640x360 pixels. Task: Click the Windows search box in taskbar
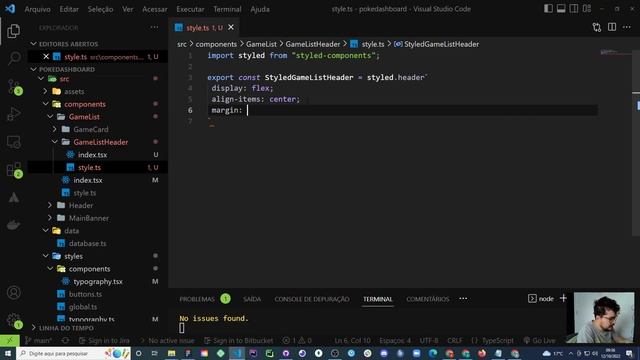tap(74, 353)
